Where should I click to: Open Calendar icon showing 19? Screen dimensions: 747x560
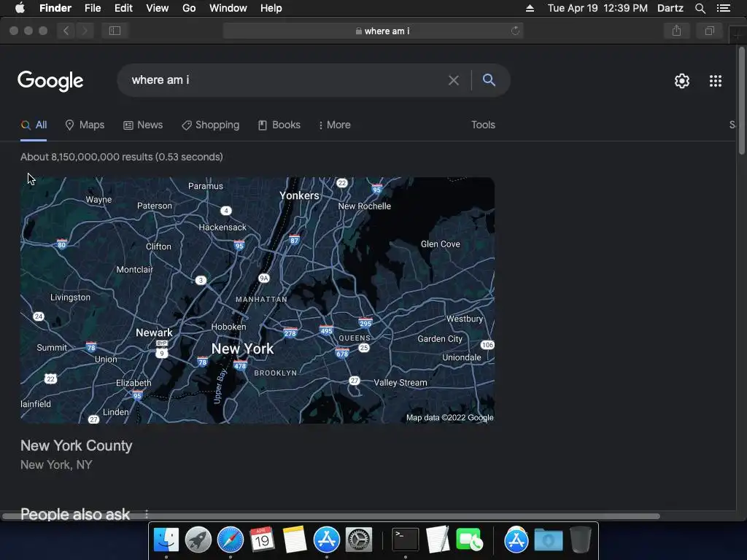262,540
